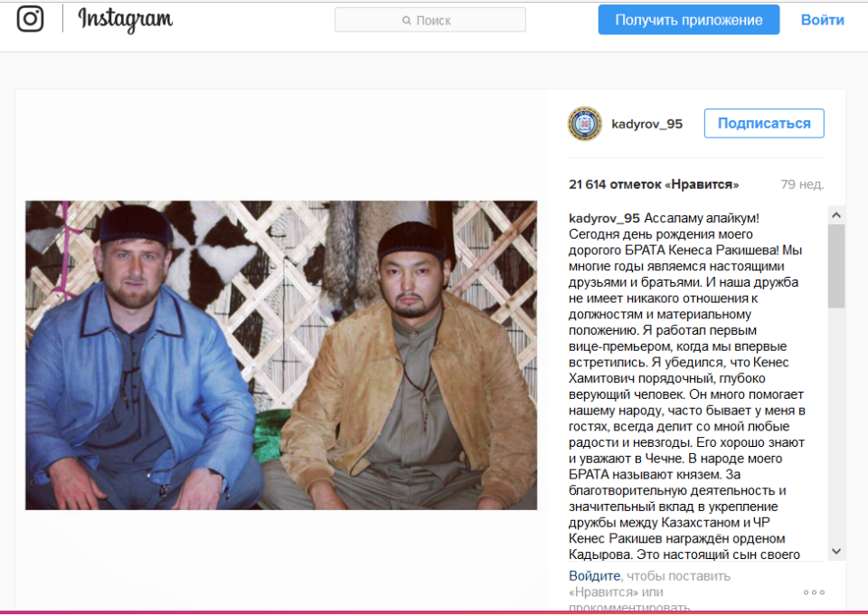
Task: Click the 79 нед. timestamp
Action: (802, 185)
